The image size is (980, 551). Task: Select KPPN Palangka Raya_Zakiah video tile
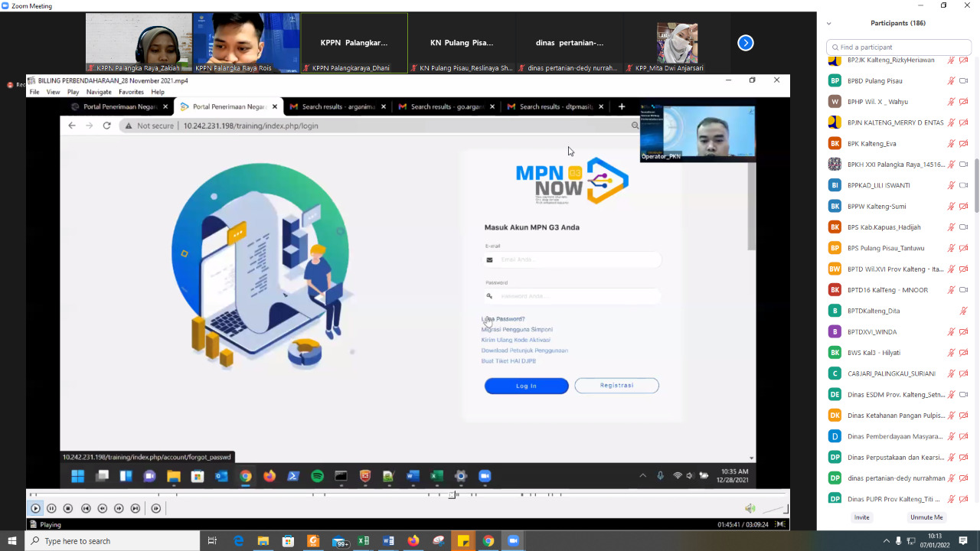click(139, 43)
